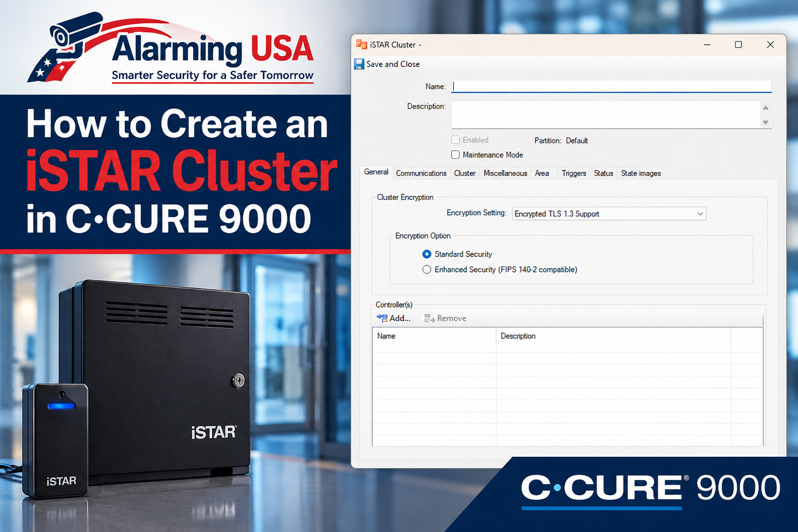798x532 pixels.
Task: Close the iSTAR Cluster window
Action: pos(770,45)
